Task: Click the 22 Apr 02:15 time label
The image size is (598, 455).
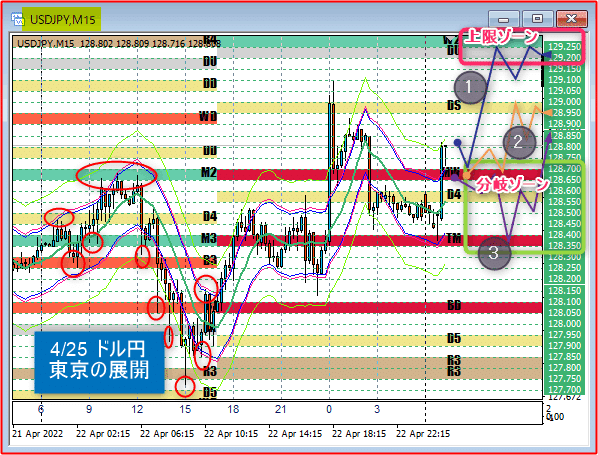Action: pos(103,434)
